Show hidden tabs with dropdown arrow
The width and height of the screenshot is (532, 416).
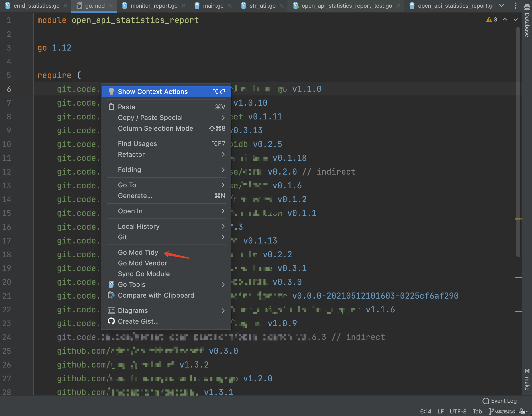click(501, 6)
